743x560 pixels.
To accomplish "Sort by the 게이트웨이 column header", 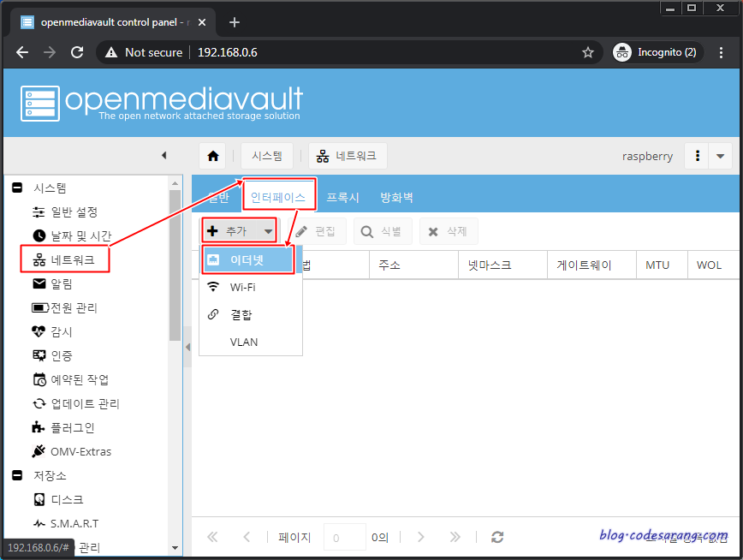I will pyautogui.click(x=591, y=265).
